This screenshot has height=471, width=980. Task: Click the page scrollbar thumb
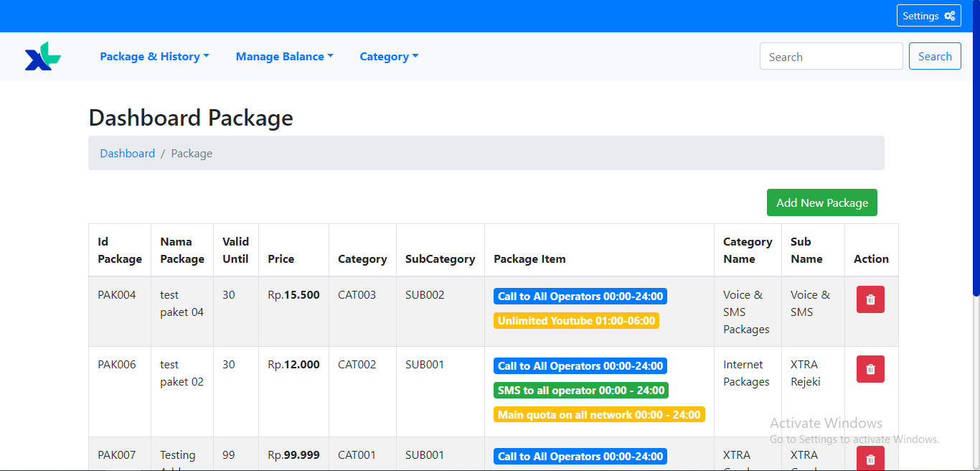point(976,147)
